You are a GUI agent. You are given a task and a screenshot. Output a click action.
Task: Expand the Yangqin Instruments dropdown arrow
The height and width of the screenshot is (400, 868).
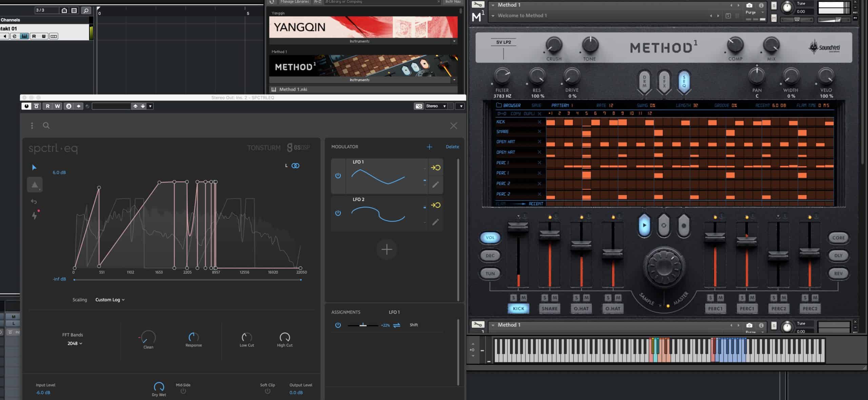pos(454,41)
